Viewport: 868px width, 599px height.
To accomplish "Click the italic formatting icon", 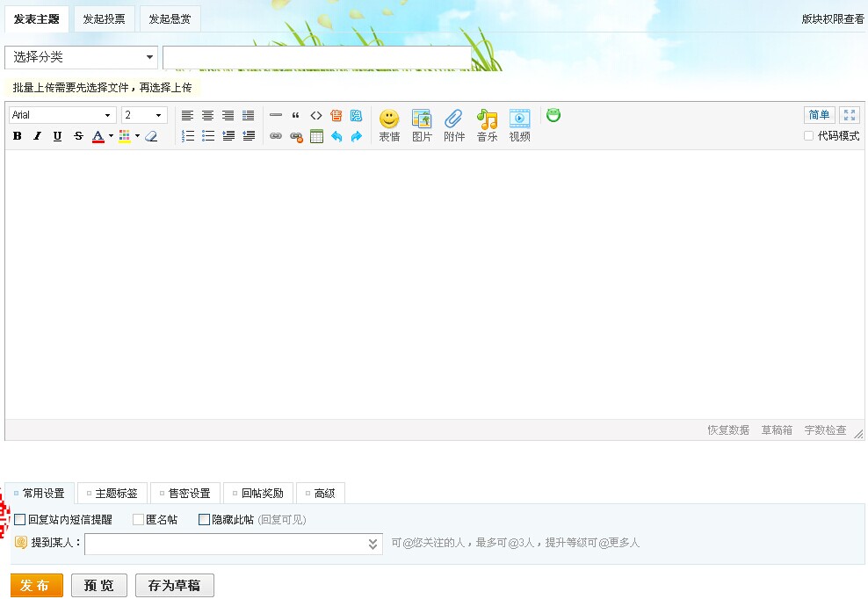I will pyautogui.click(x=37, y=136).
